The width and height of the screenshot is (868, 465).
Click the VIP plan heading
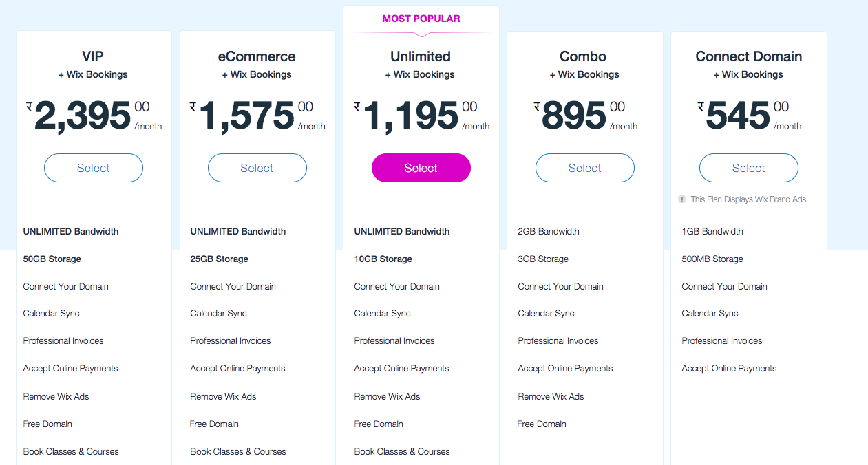[x=93, y=56]
